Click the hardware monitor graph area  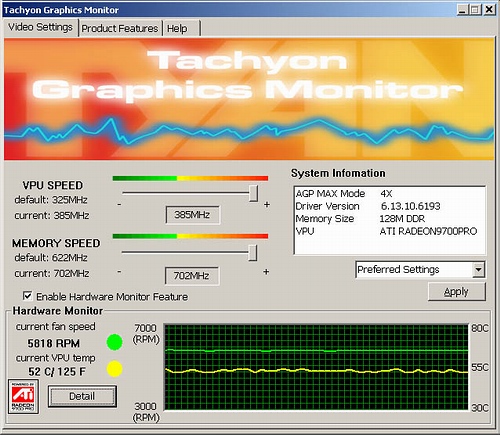click(x=317, y=367)
